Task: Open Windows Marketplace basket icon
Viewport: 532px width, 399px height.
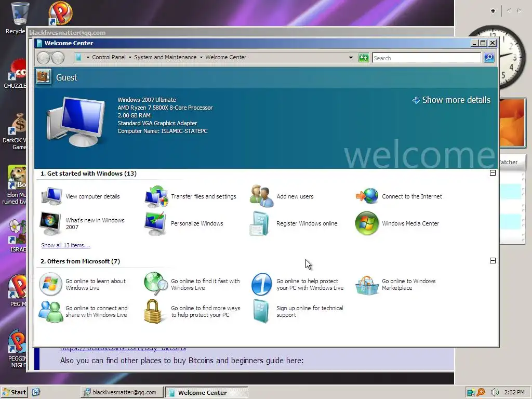Action: pyautogui.click(x=367, y=285)
